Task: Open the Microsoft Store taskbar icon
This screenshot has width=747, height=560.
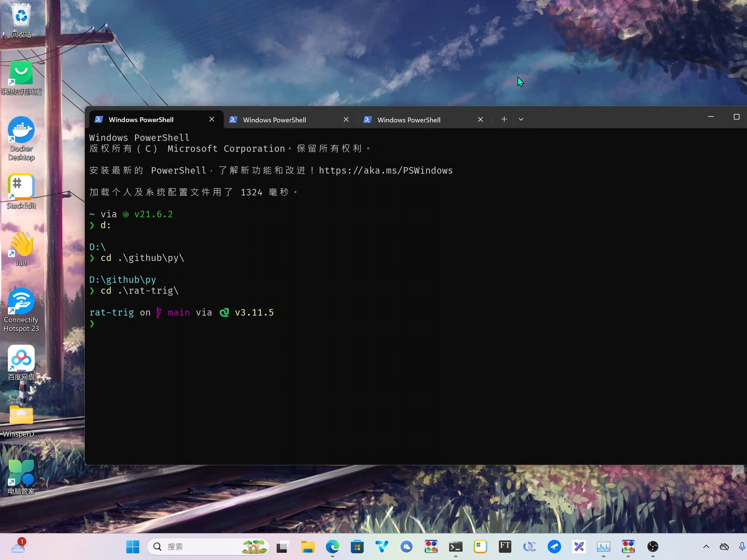Action: [x=357, y=547]
